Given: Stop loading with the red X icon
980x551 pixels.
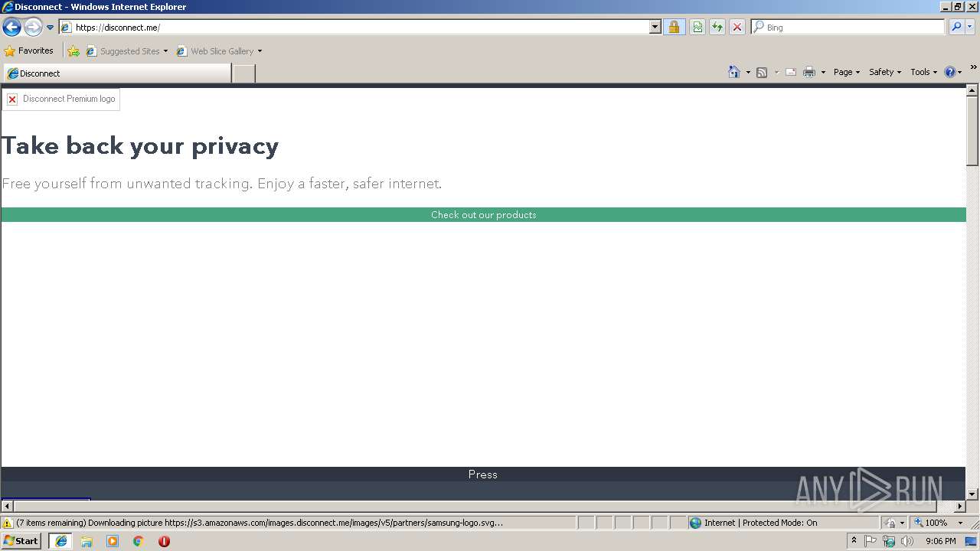Looking at the screenshot, I should (x=737, y=28).
